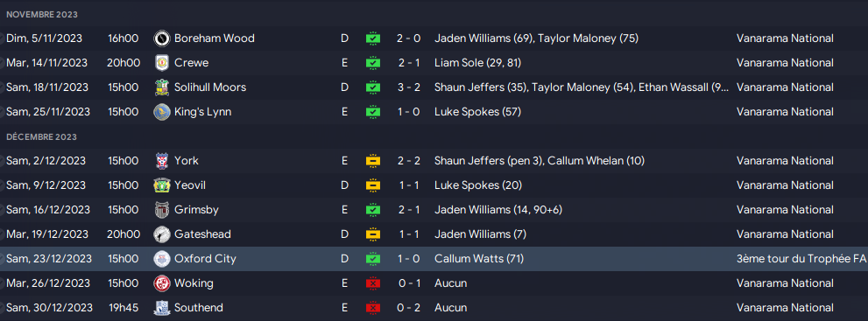Viewport: 868px width, 321px height.
Task: Select scorer Callum Watts (71) entry
Action: [x=479, y=259]
